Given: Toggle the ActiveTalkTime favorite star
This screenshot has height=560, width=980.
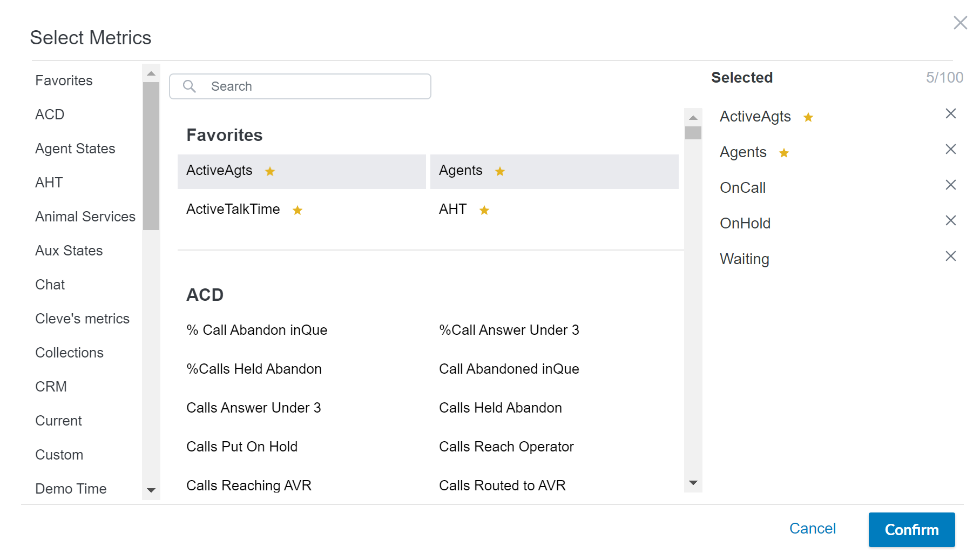Looking at the screenshot, I should [x=298, y=210].
